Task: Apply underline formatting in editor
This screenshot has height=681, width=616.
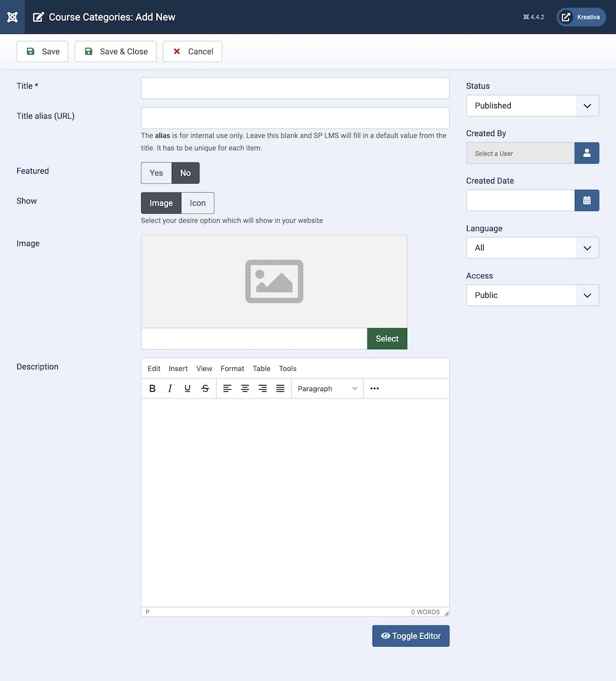Action: [187, 389]
